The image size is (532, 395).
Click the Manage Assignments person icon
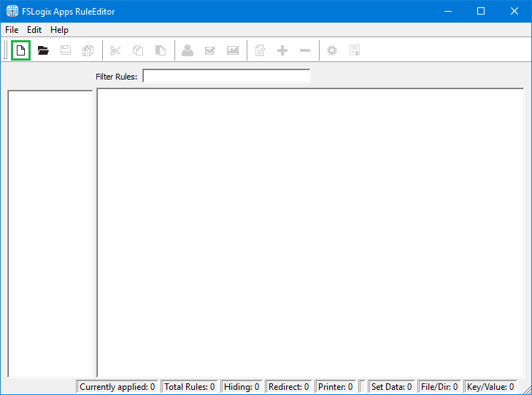tap(188, 50)
